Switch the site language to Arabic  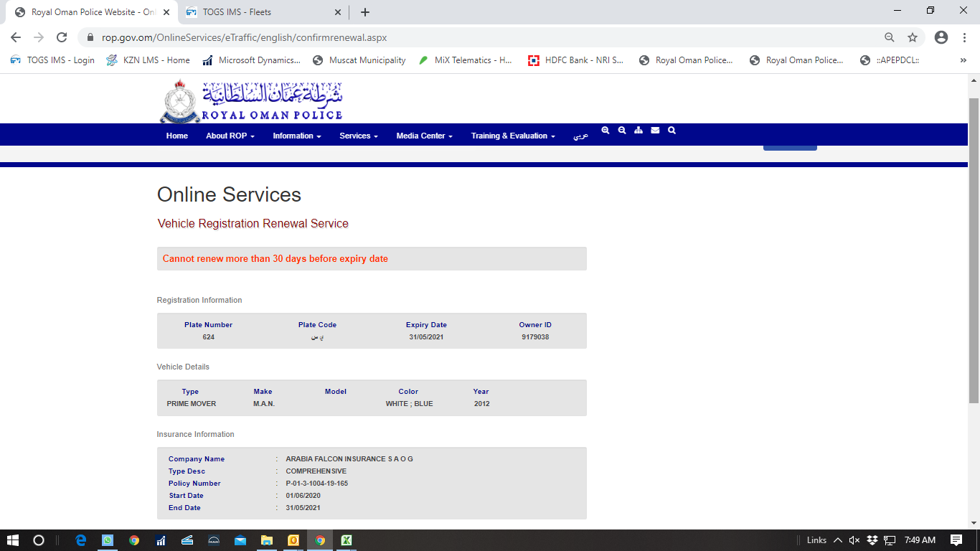click(580, 136)
